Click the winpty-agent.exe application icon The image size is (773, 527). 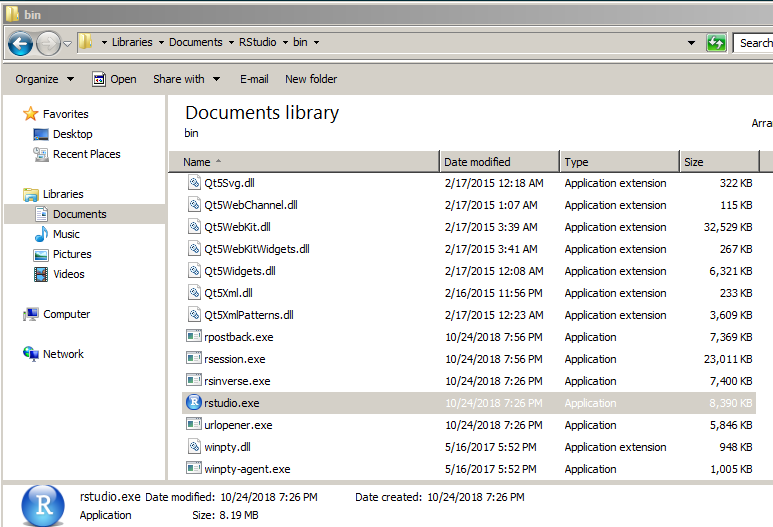(194, 468)
